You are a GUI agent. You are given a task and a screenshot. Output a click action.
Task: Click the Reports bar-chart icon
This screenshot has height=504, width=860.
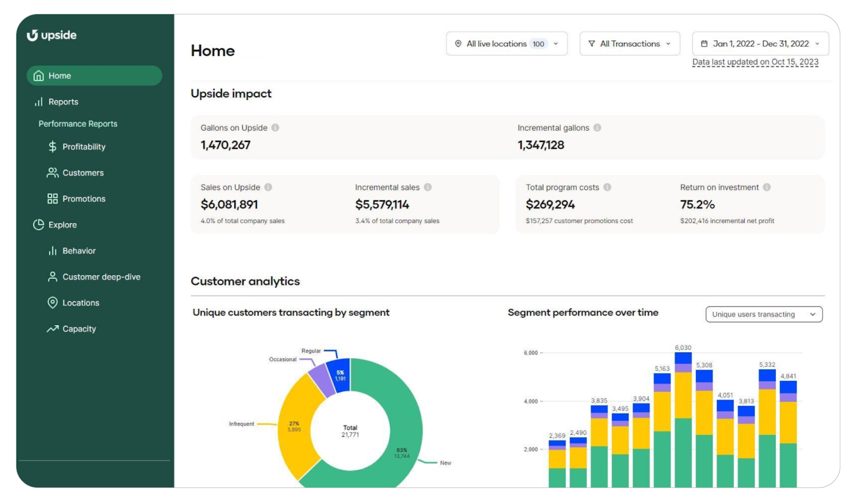coord(39,102)
